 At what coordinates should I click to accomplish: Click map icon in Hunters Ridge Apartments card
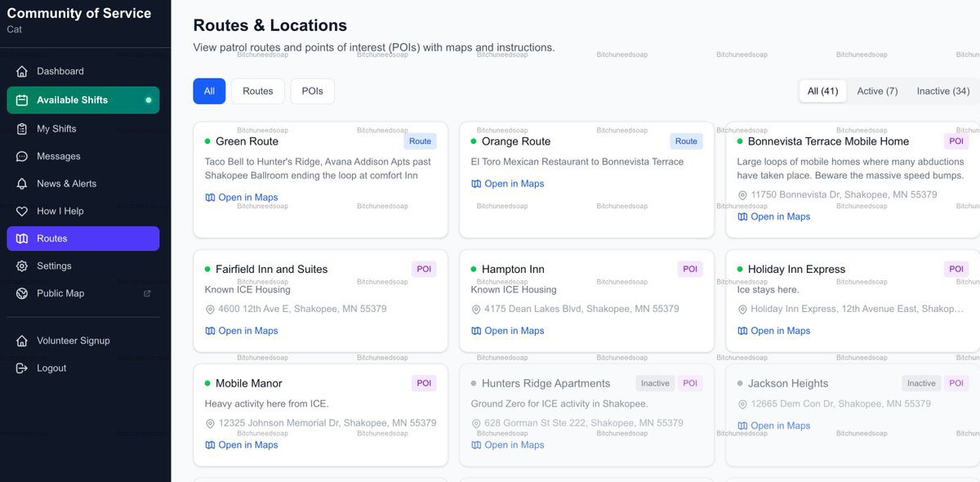click(476, 445)
